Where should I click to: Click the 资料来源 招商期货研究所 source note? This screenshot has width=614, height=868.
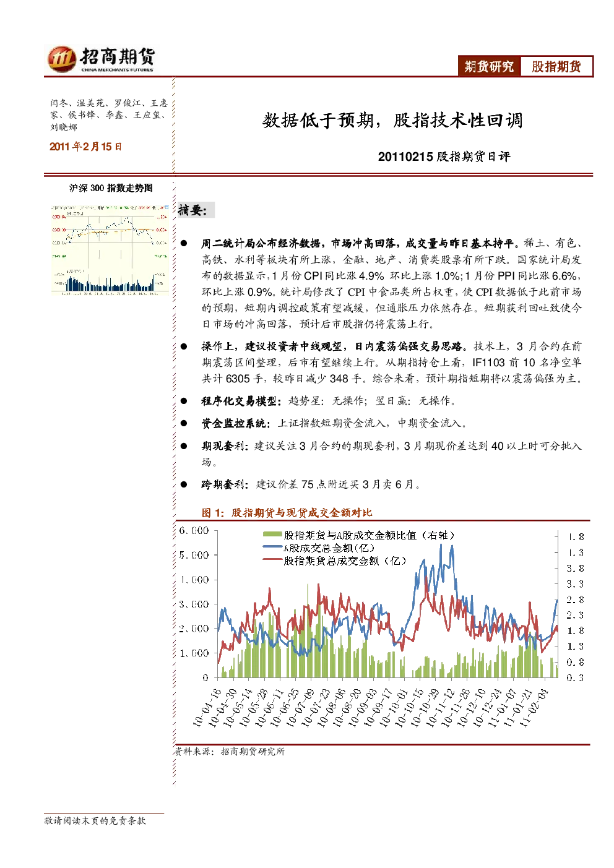[x=230, y=751]
